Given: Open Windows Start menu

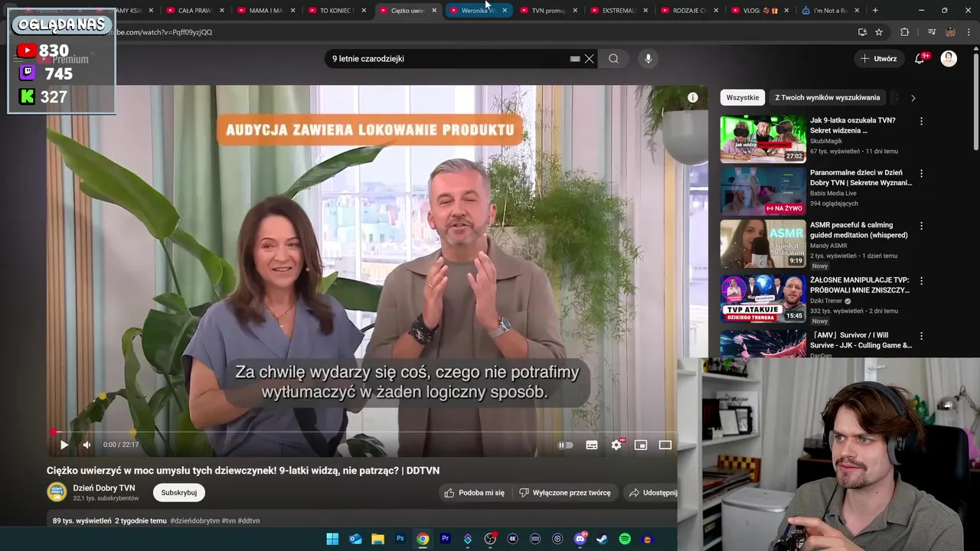Looking at the screenshot, I should (332, 539).
